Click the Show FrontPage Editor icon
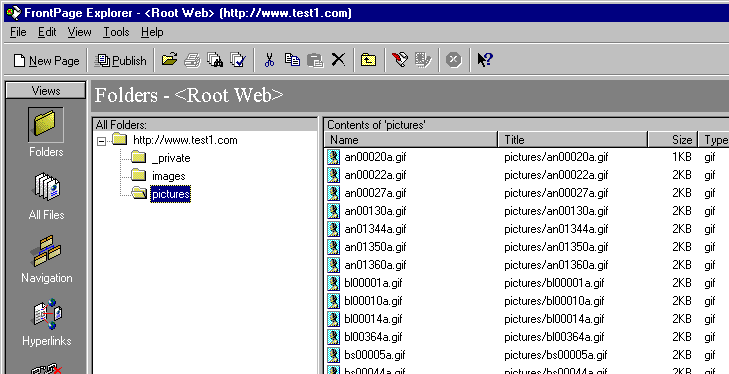This screenshot has width=729, height=374. [400, 60]
